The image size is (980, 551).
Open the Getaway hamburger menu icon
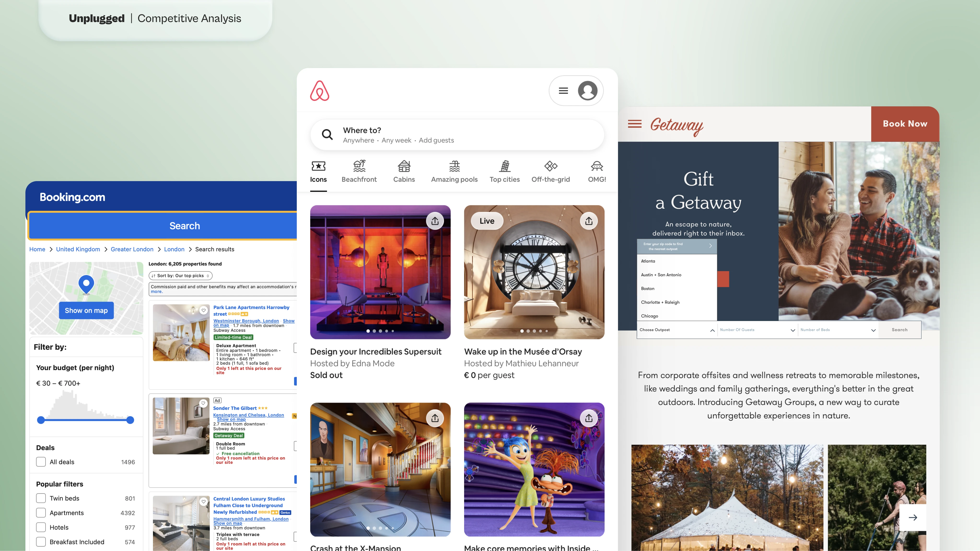pyautogui.click(x=635, y=124)
